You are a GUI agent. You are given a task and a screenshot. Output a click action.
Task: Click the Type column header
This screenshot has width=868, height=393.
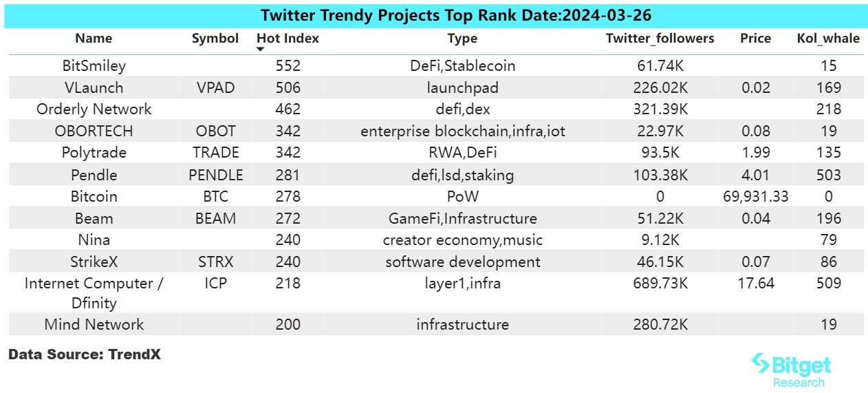[462, 39]
